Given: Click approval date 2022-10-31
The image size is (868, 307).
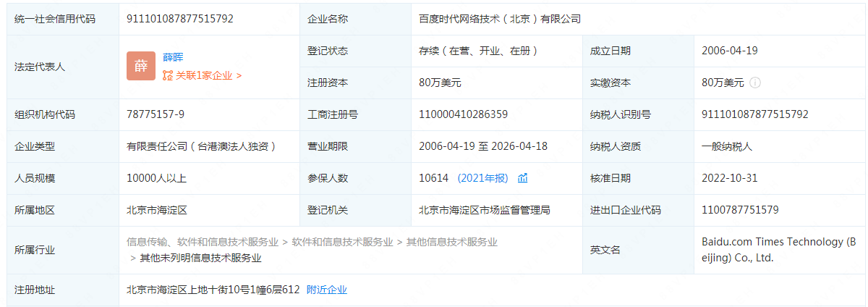Looking at the screenshot, I should (730, 178).
